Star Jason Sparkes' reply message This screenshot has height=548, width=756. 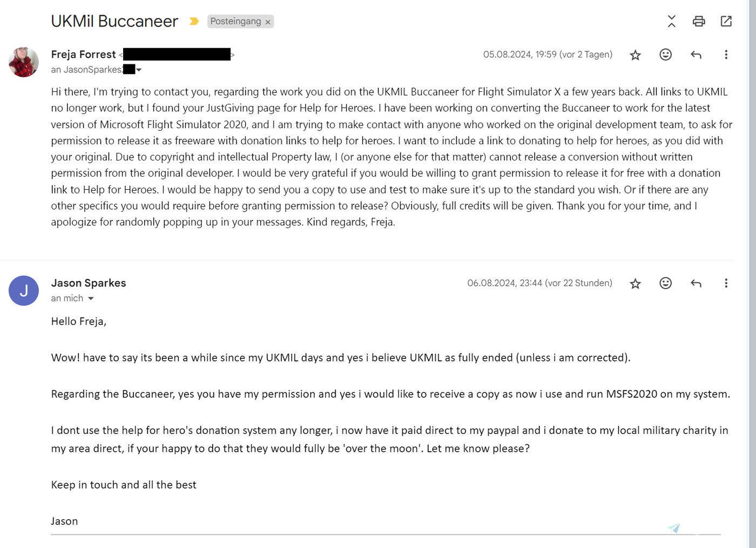(x=635, y=283)
